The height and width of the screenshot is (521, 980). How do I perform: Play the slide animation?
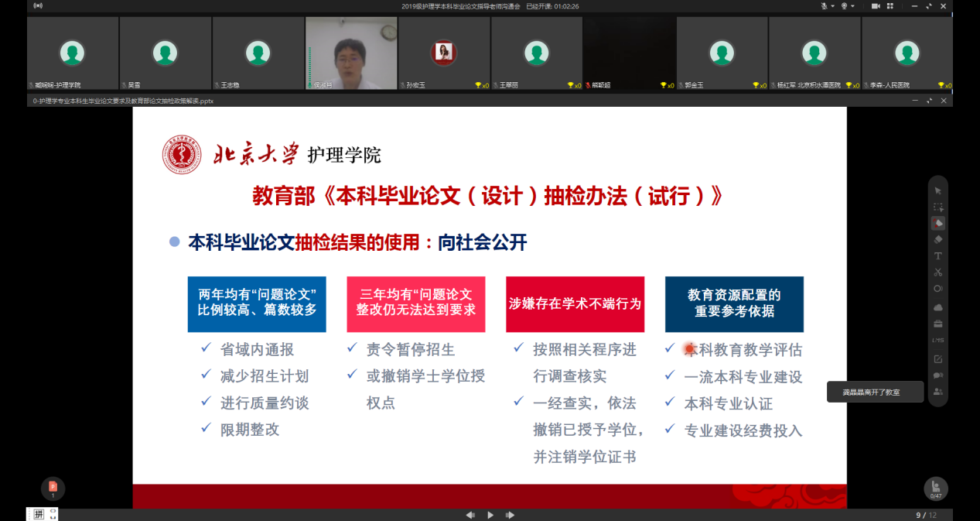coord(490,515)
